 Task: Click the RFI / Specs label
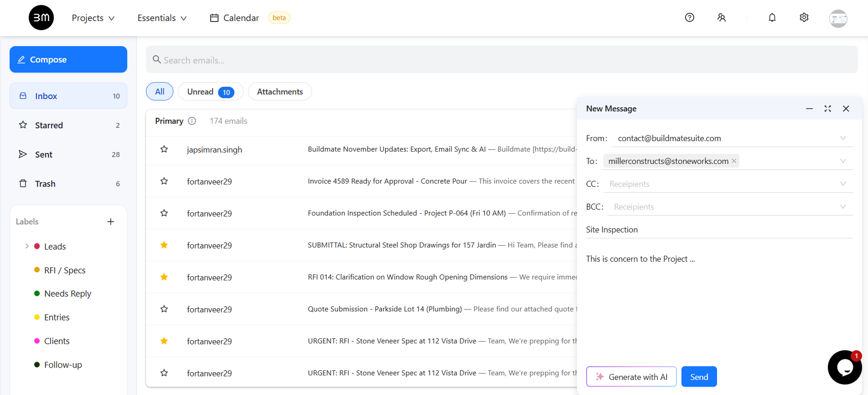click(x=65, y=270)
